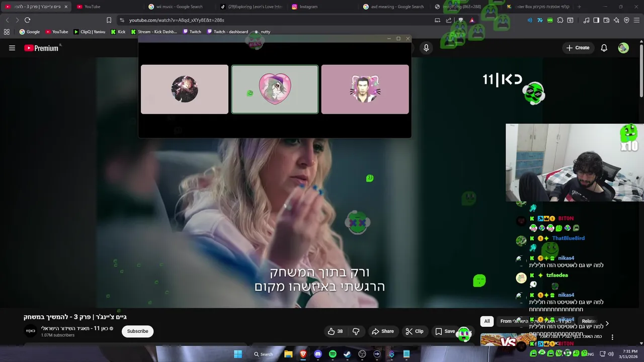Open the 'Twitch - dashboard' bookmark
Image resolution: width=644 pixels, height=362 pixels.
click(x=227, y=32)
